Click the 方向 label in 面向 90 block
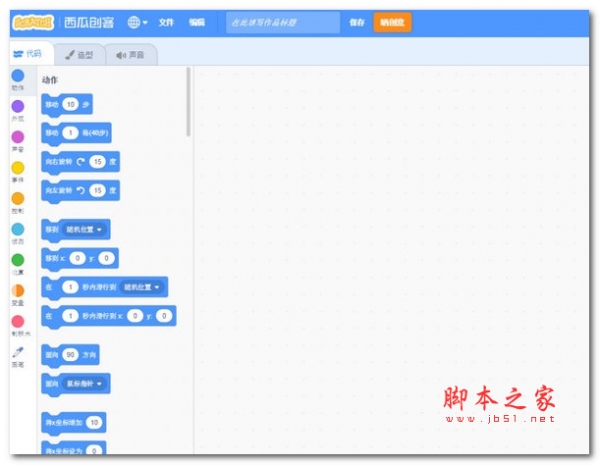Viewport: 600px width, 465px height. pyautogui.click(x=89, y=355)
